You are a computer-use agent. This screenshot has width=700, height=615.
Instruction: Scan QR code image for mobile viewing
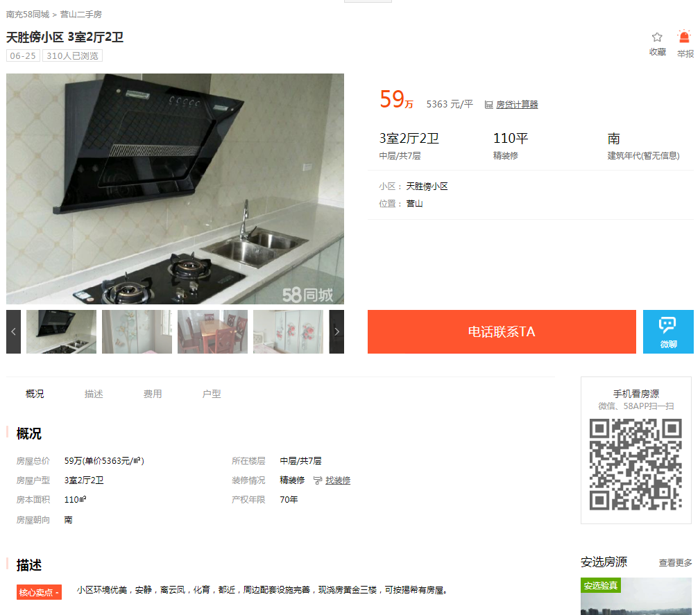click(635, 464)
